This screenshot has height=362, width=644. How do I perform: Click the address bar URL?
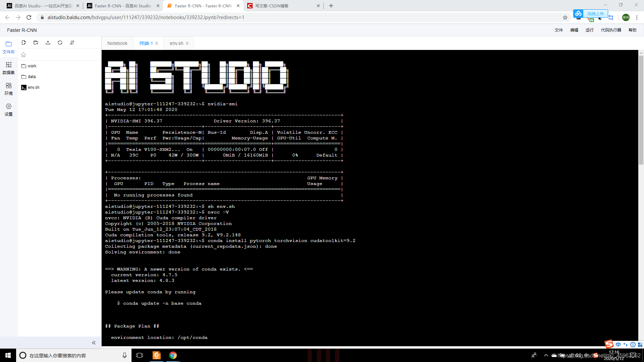point(146,17)
